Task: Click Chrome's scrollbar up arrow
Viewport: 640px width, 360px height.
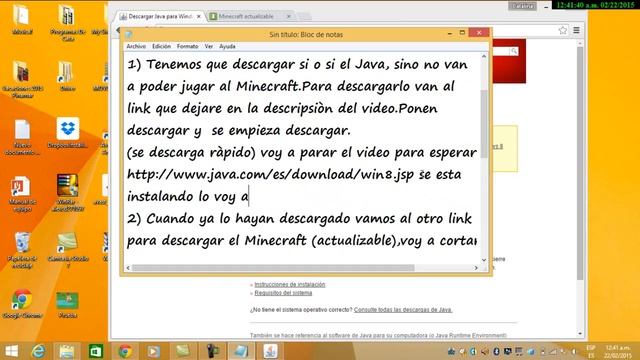Action: tap(580, 43)
